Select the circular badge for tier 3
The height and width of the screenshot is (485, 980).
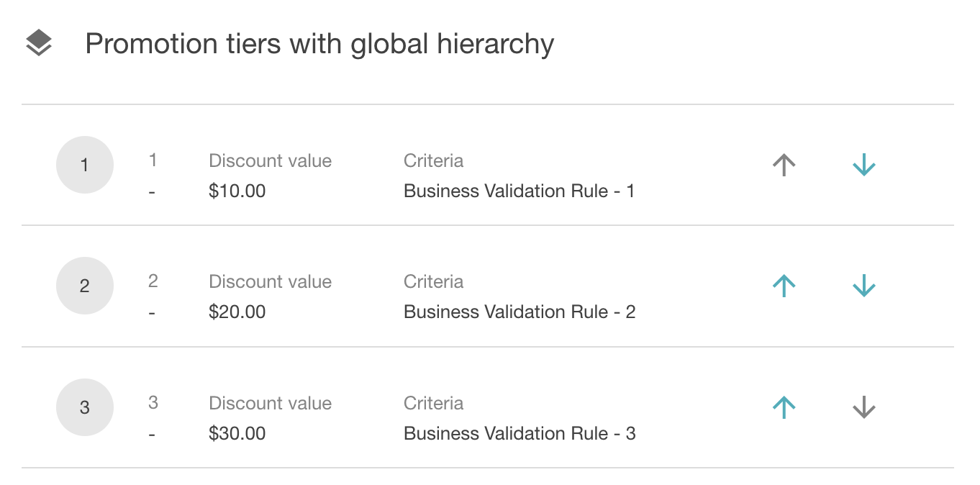pos(84,407)
